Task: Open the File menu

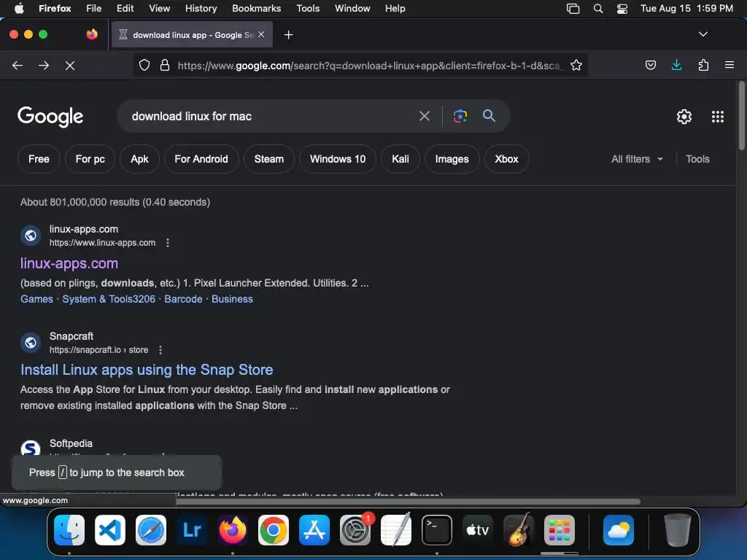Action: tap(94, 9)
